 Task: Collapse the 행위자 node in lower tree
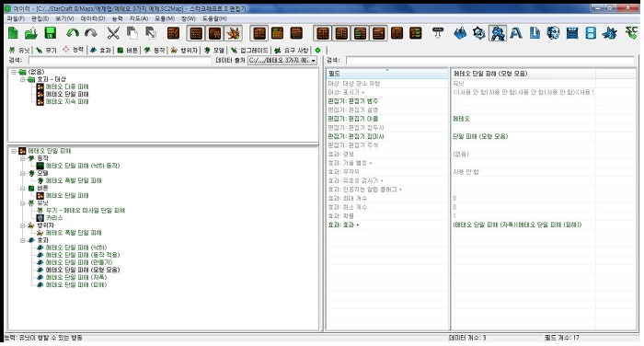(x=23, y=225)
